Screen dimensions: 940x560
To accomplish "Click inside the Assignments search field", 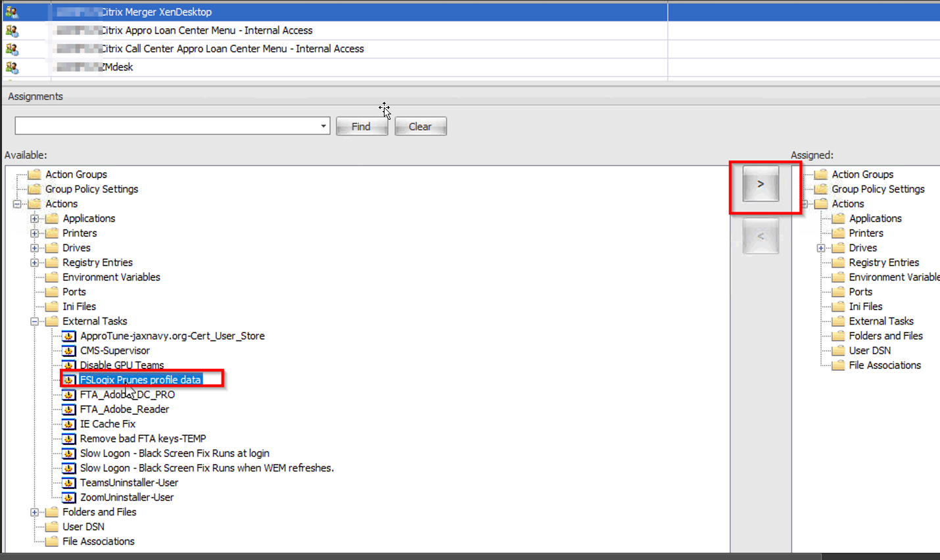I will point(167,126).
